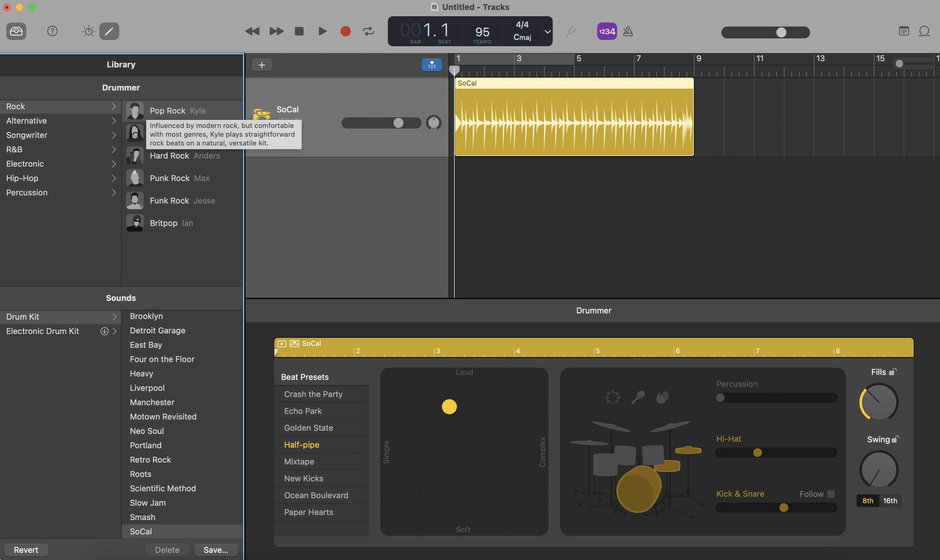Enable the Count-in 1234 button
The height and width of the screenshot is (560, 940).
tap(607, 31)
